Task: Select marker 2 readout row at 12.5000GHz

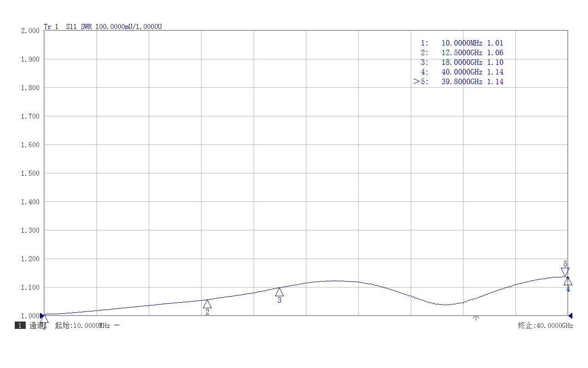Action: point(462,53)
